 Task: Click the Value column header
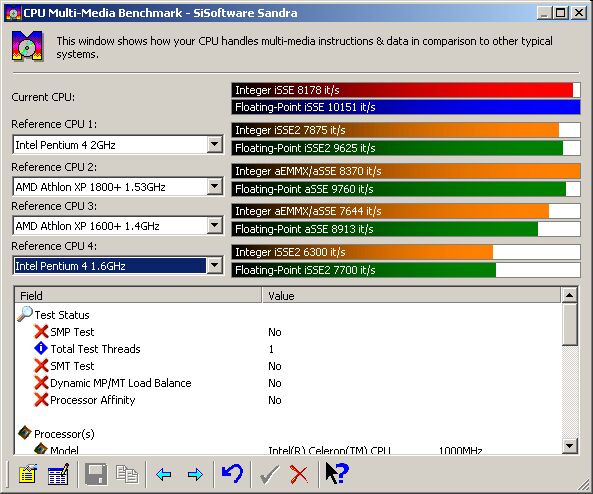pyautogui.click(x=411, y=295)
